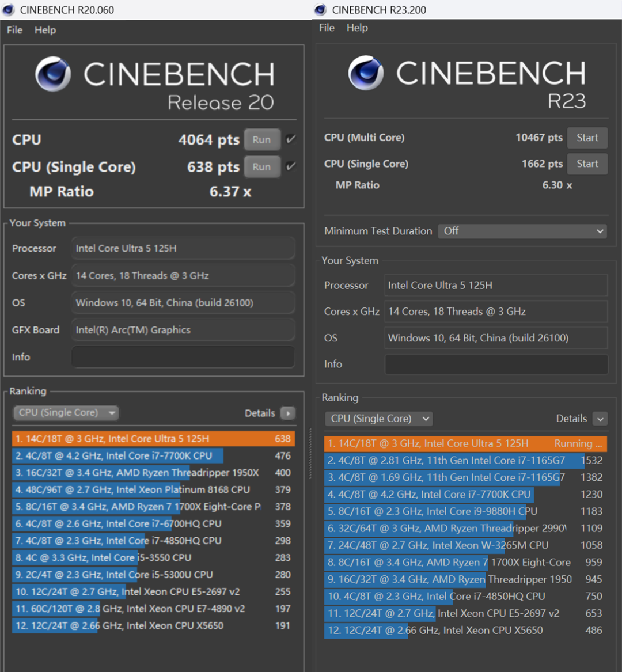Select R20 ranking row i5-3550 CPU

[153, 557]
